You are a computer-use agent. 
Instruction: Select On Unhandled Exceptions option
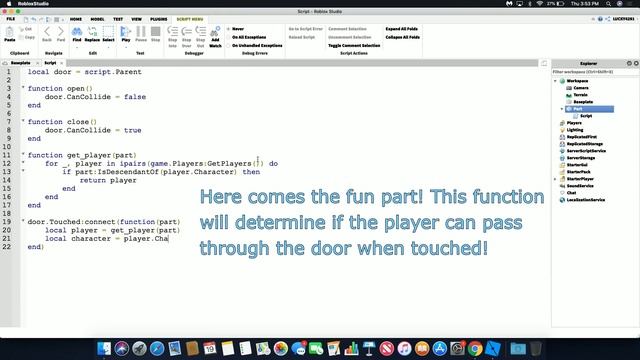point(255,46)
